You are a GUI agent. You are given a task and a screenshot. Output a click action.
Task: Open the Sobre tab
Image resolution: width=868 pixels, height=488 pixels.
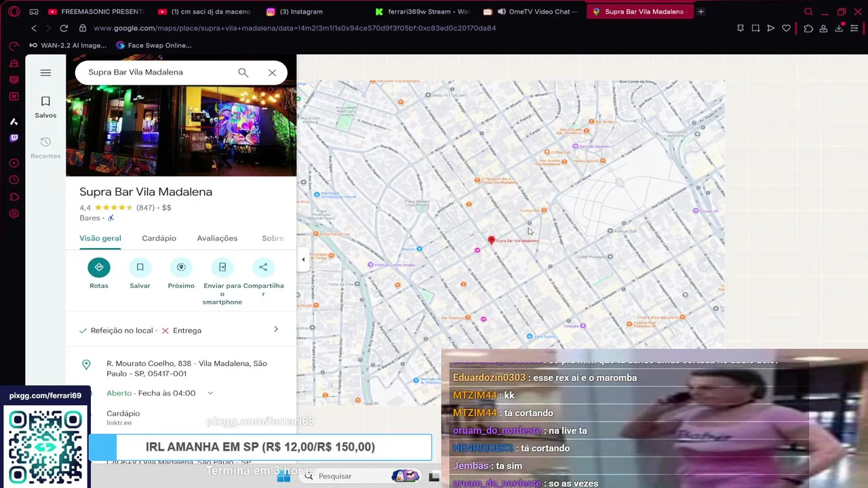[x=273, y=239]
